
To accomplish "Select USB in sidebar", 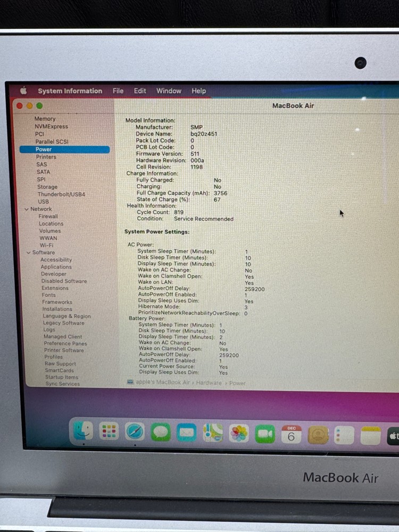I will pyautogui.click(x=44, y=202).
